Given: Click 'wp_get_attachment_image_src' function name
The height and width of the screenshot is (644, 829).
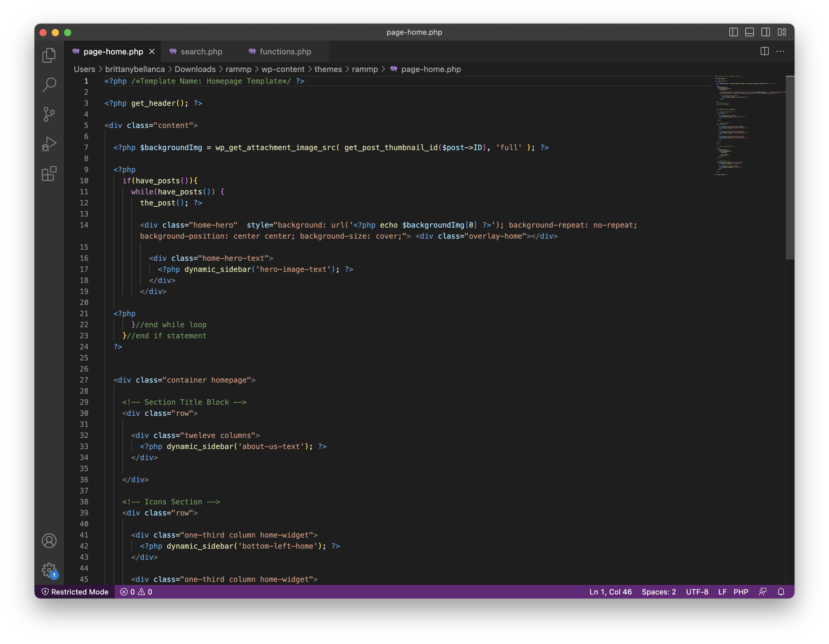Looking at the screenshot, I should click(276, 147).
